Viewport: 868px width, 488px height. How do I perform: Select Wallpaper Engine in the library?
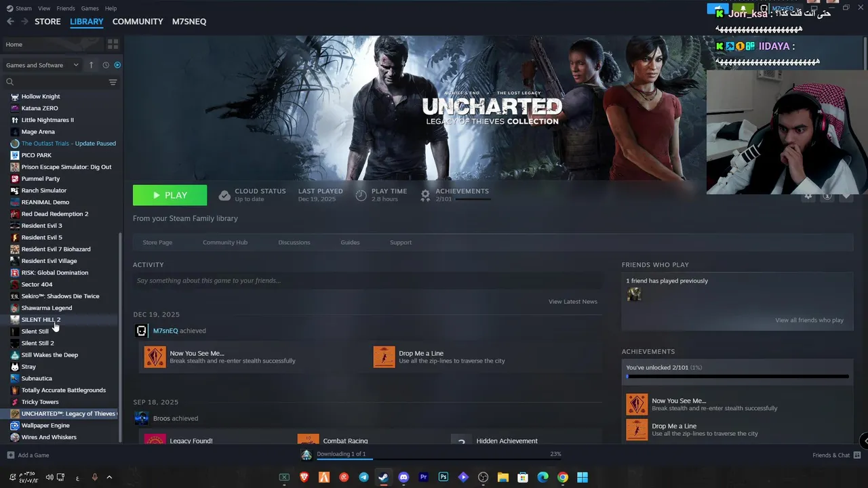click(x=45, y=425)
